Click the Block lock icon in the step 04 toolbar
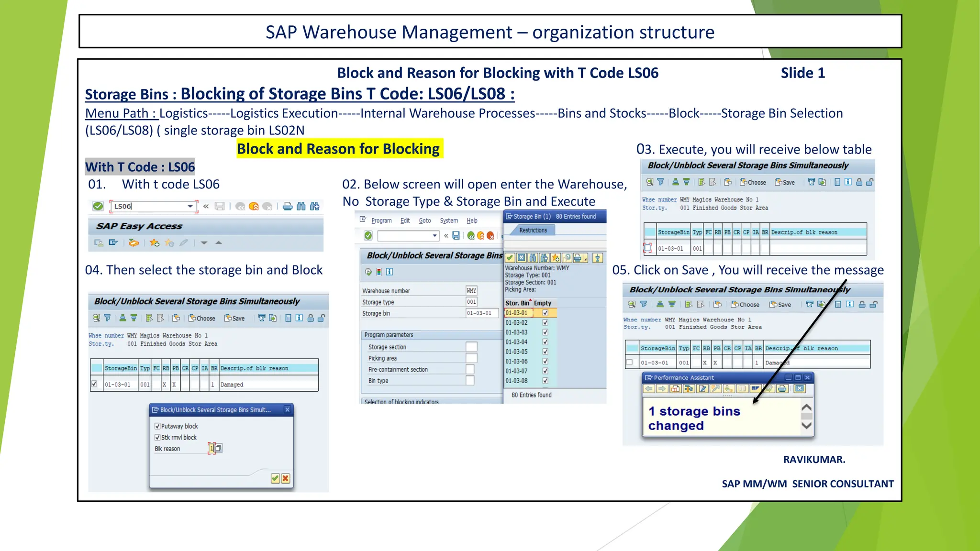 311,318
